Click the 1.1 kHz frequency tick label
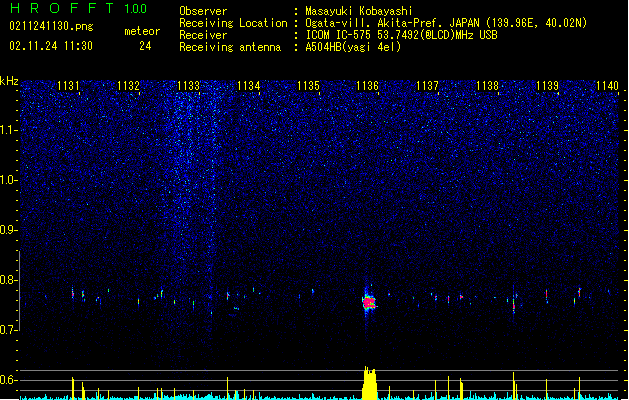Viewport: 629px width, 400px height. (x=8, y=130)
